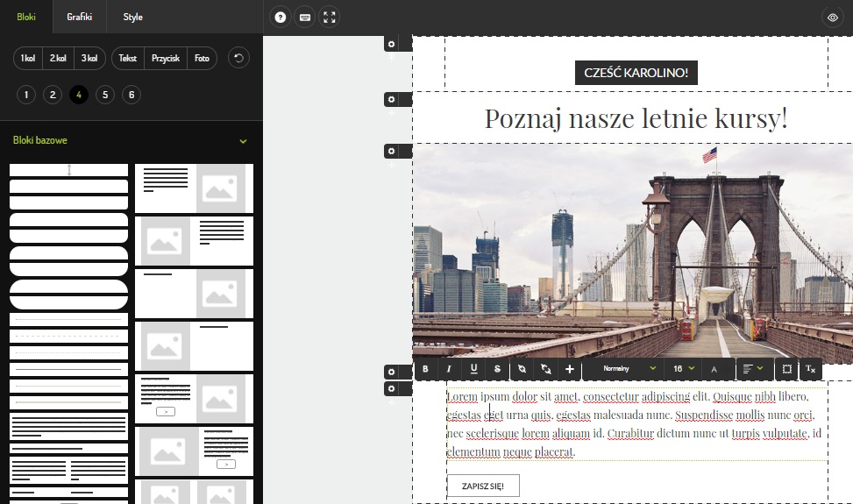Toggle the Foto block filter
853x504 pixels.
coord(202,58)
